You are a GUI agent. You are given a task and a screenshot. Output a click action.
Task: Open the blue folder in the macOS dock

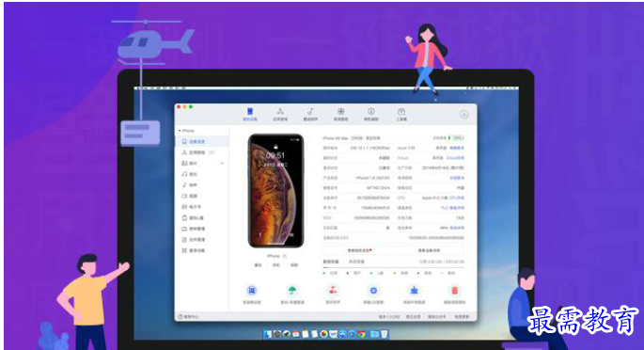click(x=374, y=334)
